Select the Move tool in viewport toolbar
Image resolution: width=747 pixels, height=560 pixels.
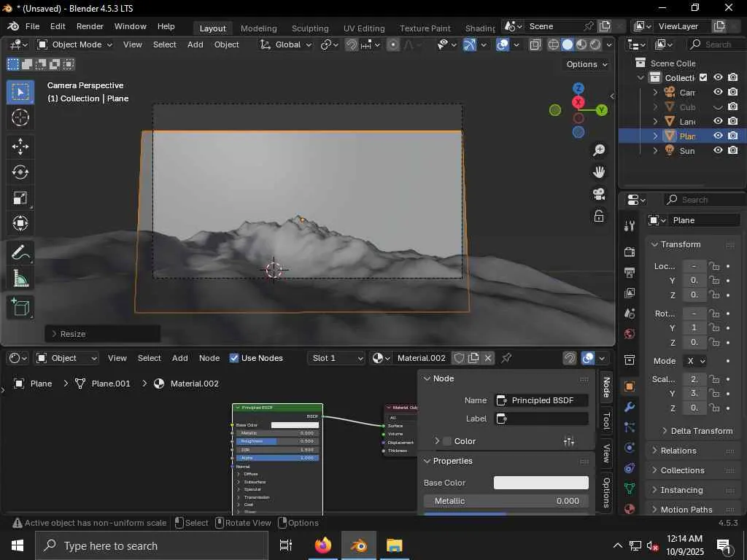[20, 146]
